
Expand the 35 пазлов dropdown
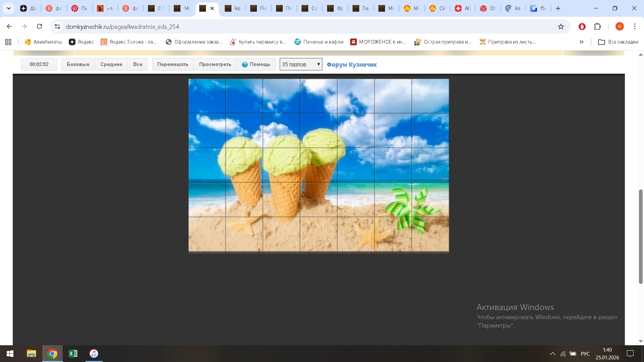click(301, 64)
